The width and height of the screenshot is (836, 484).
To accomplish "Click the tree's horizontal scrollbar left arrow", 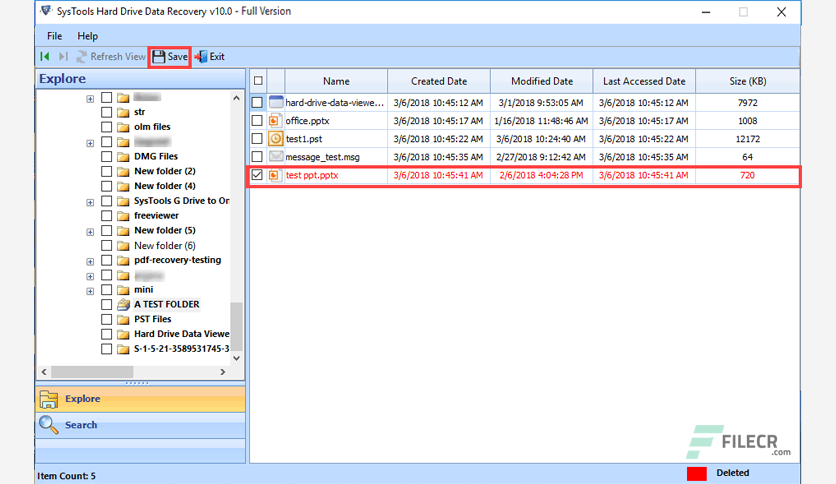I will click(44, 372).
